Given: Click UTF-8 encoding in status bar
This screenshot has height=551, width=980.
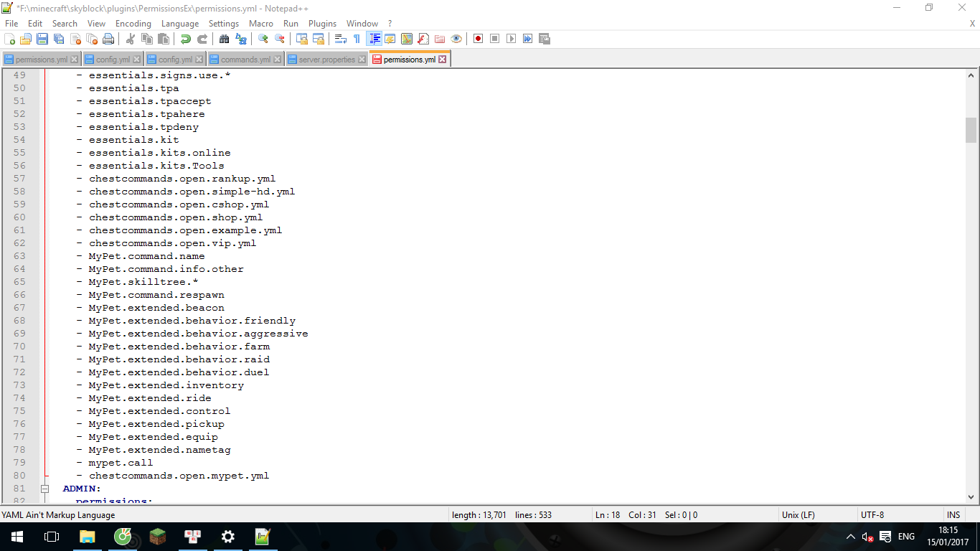Looking at the screenshot, I should point(872,515).
